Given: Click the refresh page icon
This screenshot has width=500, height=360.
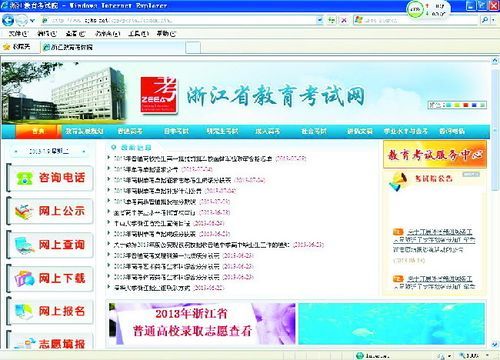Looking at the screenshot, I should [x=331, y=20].
